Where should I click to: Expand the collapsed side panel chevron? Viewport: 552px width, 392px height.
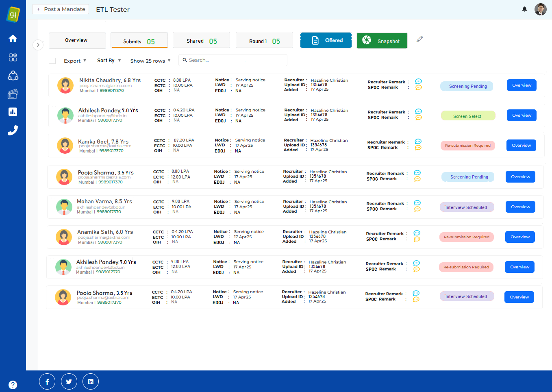click(x=38, y=45)
